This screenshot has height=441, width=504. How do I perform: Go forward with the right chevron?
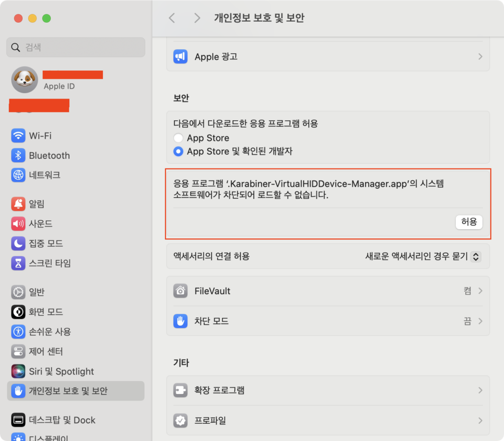(x=197, y=18)
